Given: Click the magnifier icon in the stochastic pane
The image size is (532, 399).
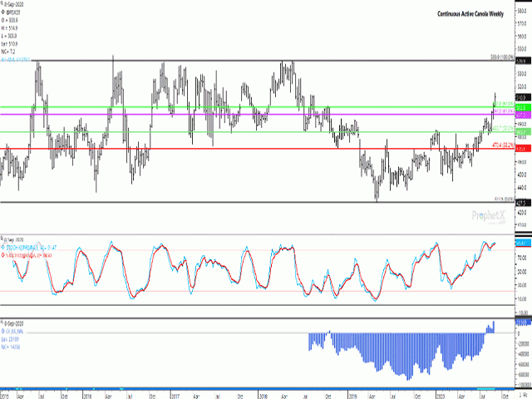Looking at the screenshot, I should 2,239.
